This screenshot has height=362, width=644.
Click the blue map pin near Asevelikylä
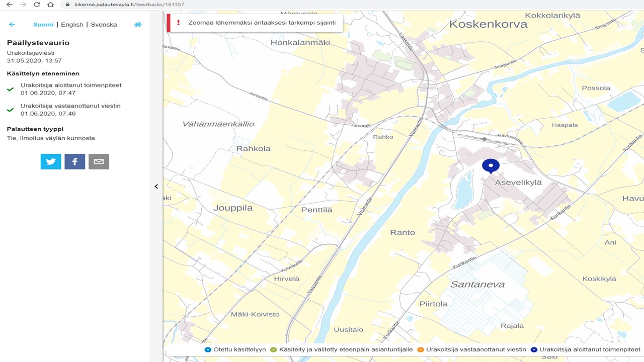point(491,165)
